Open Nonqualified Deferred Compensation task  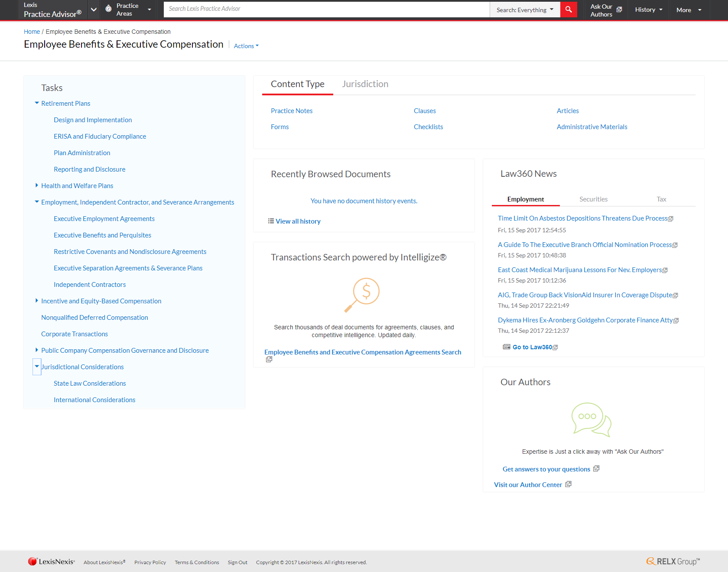94,318
